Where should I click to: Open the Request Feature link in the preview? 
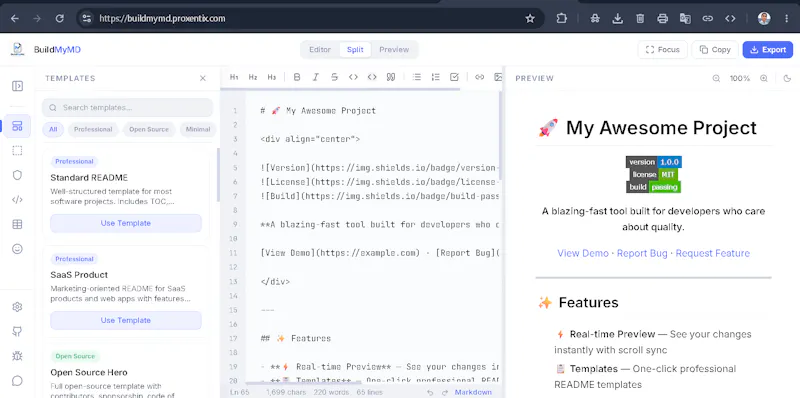713,253
